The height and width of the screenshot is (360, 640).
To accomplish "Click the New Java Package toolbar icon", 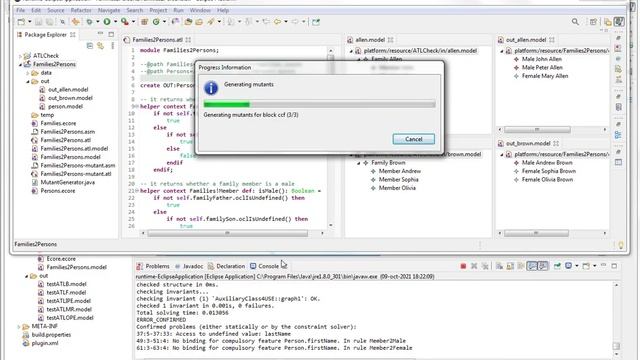I will click(x=144, y=22).
